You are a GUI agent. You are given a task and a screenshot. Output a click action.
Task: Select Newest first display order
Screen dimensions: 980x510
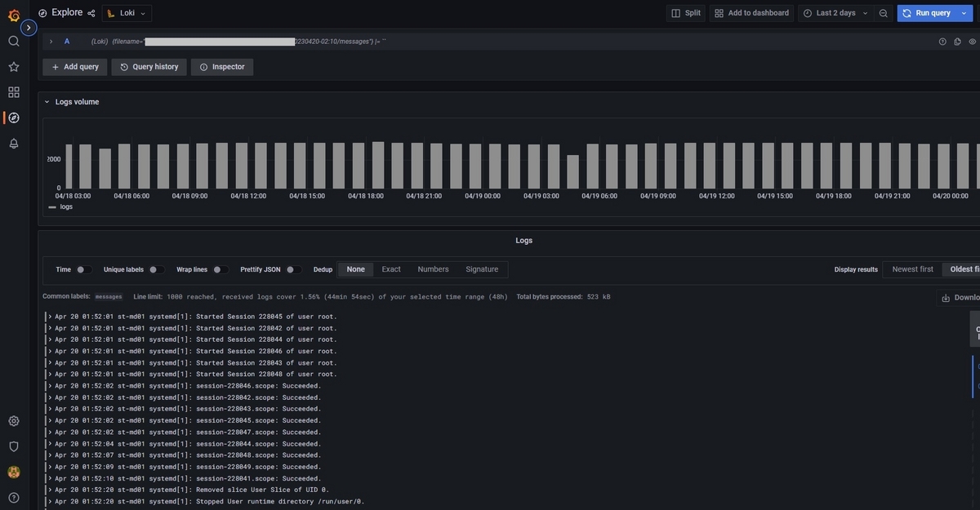tap(912, 269)
